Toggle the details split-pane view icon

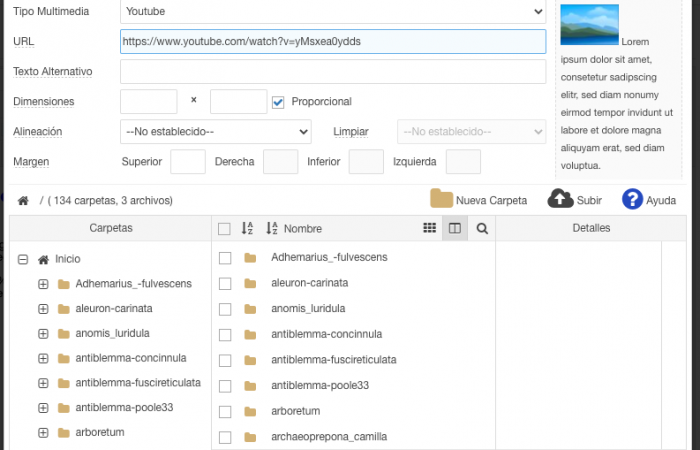tap(455, 228)
